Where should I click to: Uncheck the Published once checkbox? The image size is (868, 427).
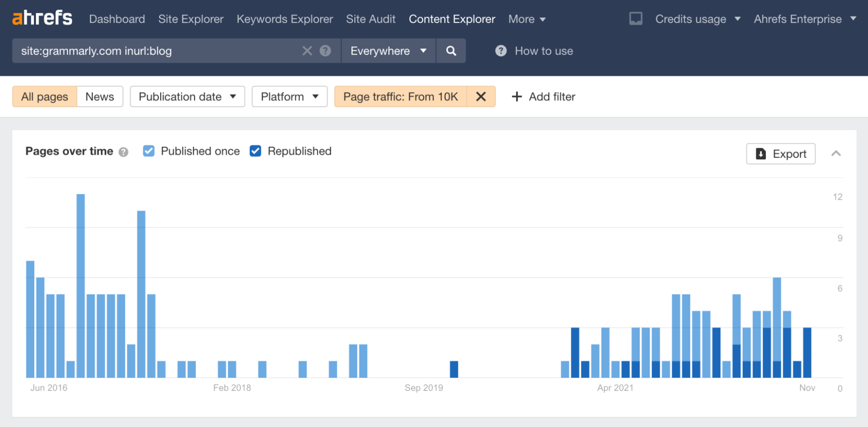(149, 151)
